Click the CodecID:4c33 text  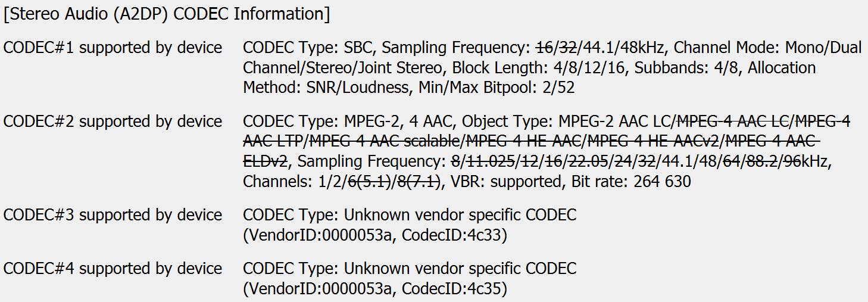pyautogui.click(x=454, y=235)
